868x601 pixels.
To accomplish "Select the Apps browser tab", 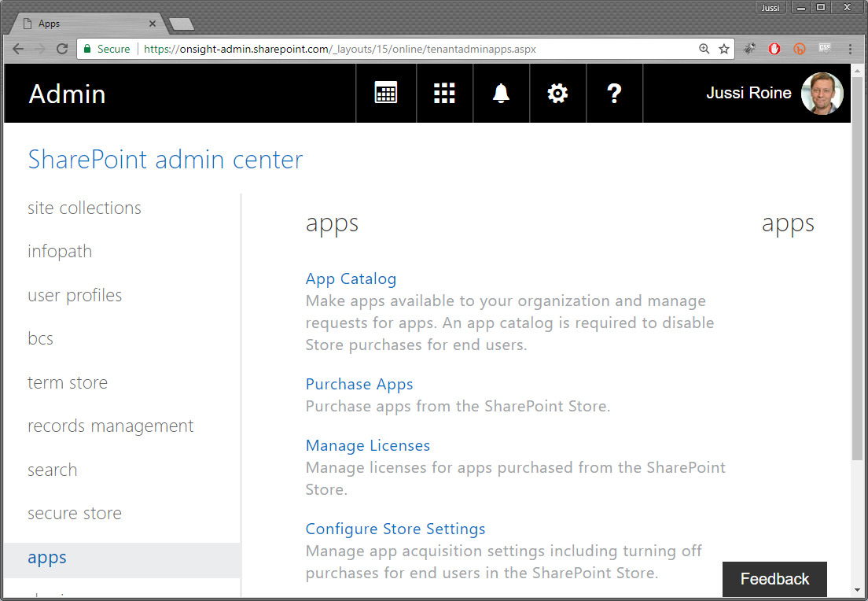I will 89,24.
